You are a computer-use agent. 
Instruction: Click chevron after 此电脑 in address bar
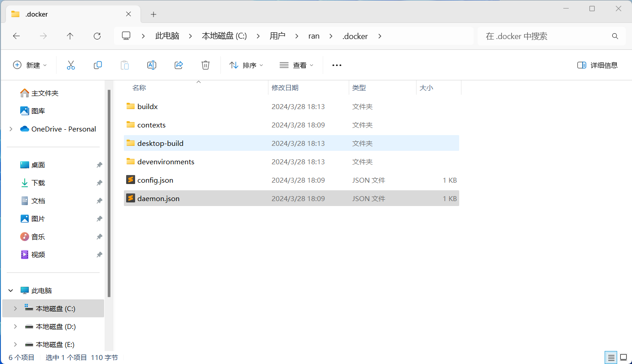coord(191,36)
